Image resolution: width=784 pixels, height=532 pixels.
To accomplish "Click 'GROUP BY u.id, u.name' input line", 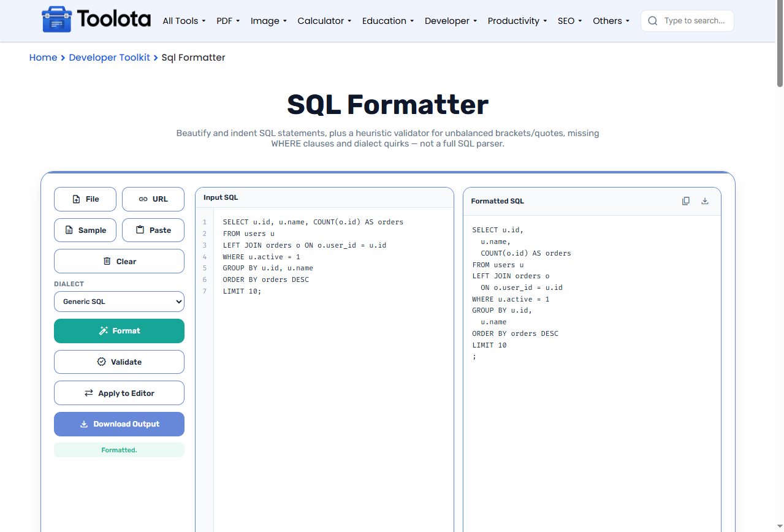I will pos(268,268).
